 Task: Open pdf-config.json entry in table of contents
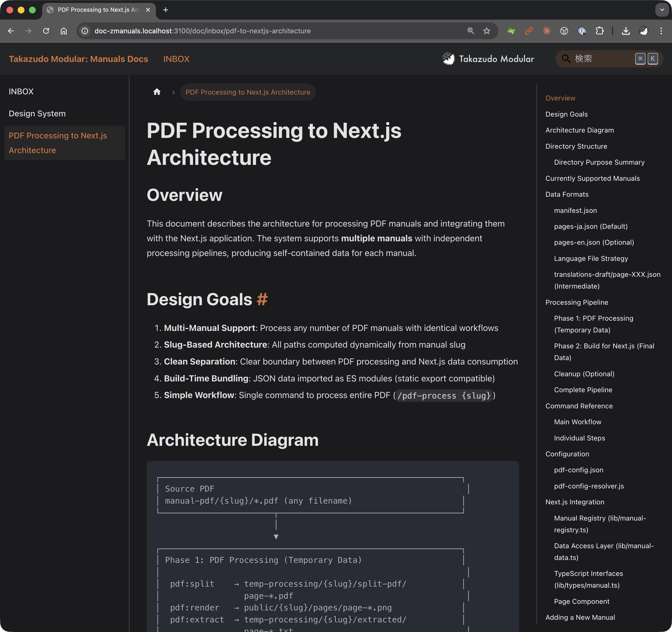pos(578,470)
